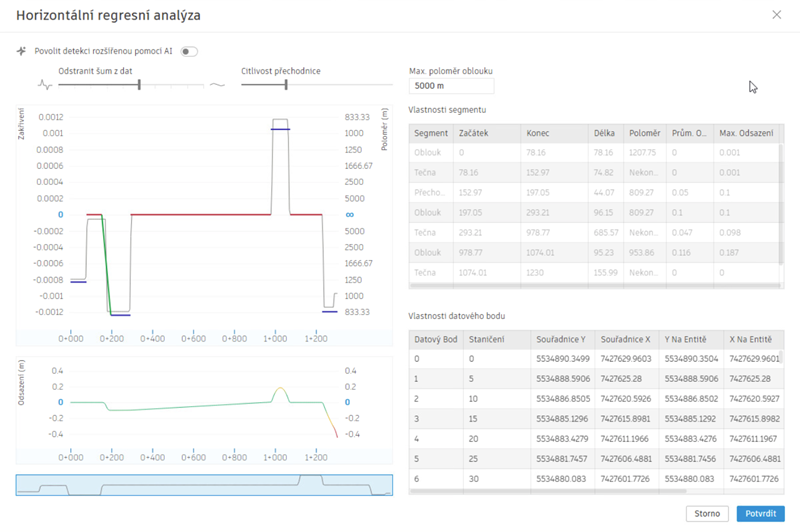Select data point row 5
The width and height of the screenshot is (800, 532).
pyautogui.click(x=595, y=459)
